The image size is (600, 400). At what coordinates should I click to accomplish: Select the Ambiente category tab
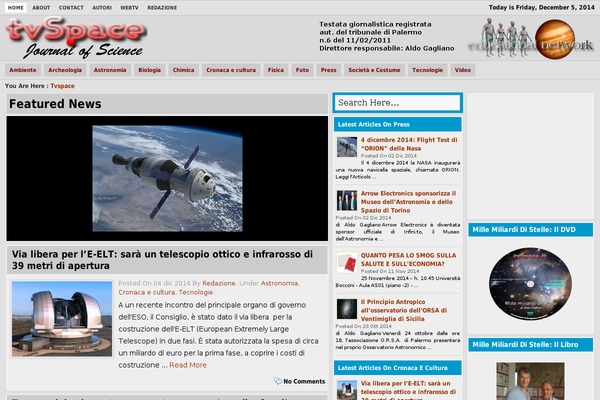click(x=23, y=70)
